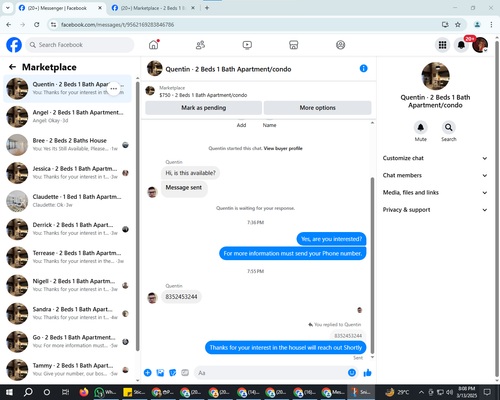Open Claudette 1 Bed 1 Bath conversation

68,201
